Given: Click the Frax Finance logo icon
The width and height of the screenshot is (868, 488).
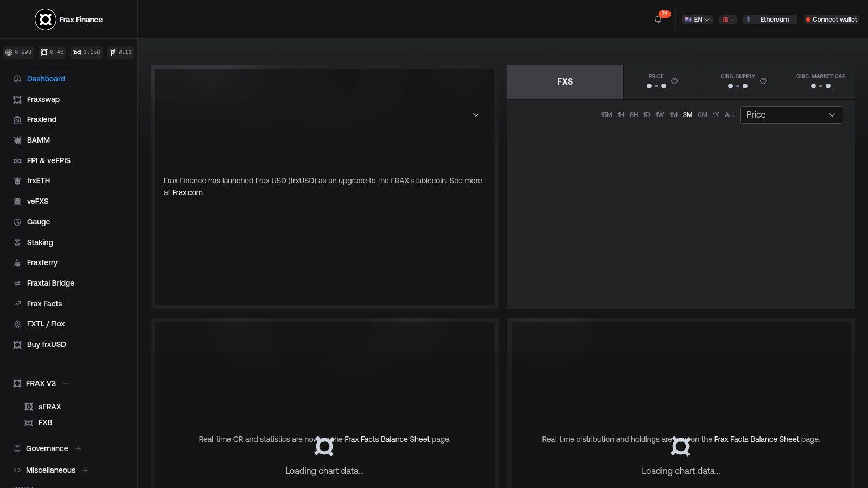Looking at the screenshot, I should point(46,20).
